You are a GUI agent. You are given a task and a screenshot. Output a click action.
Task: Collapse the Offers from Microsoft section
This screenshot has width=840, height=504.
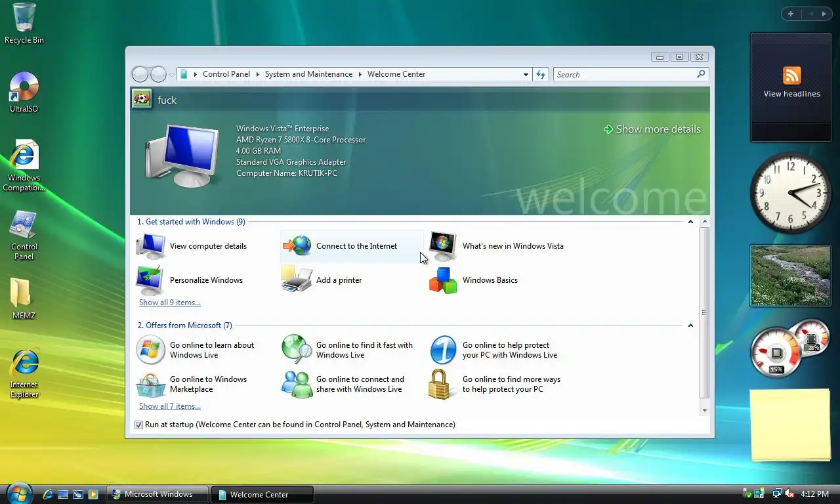tap(690, 325)
